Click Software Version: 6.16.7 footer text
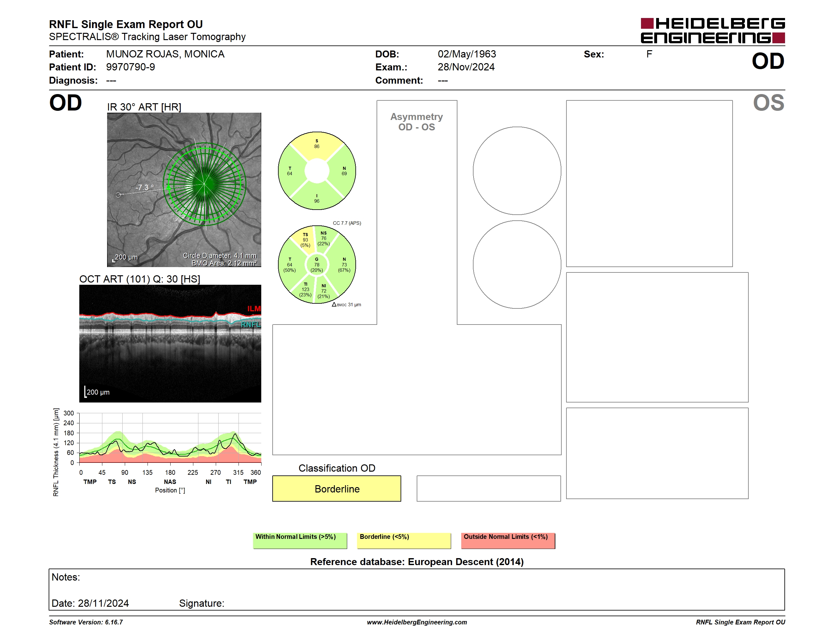 pos(86,622)
